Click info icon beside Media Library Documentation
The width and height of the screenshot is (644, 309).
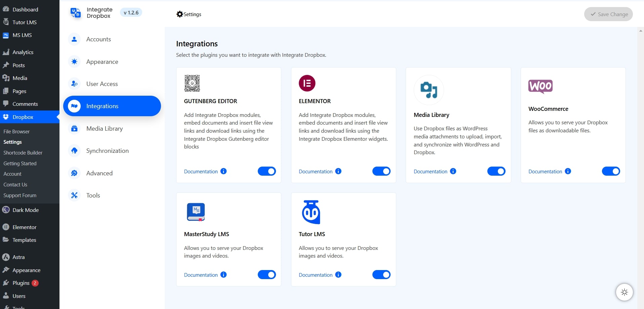pos(453,171)
